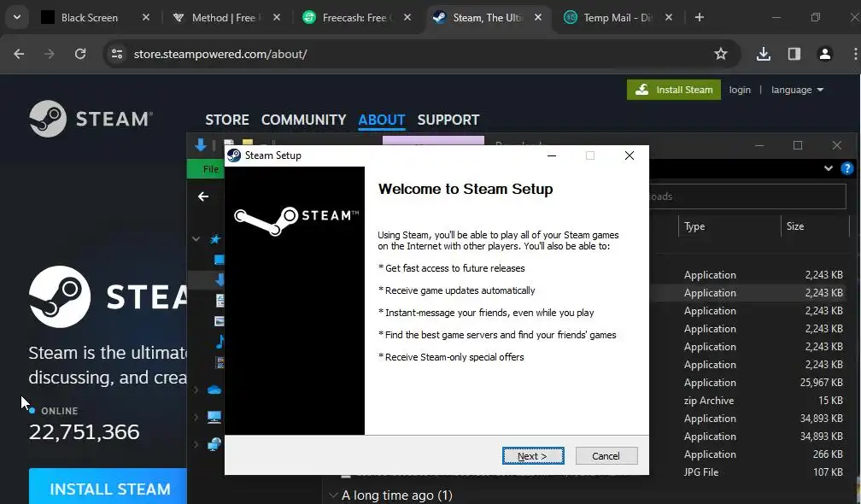Click the address bar URL
The width and height of the screenshot is (861, 504).
click(220, 54)
